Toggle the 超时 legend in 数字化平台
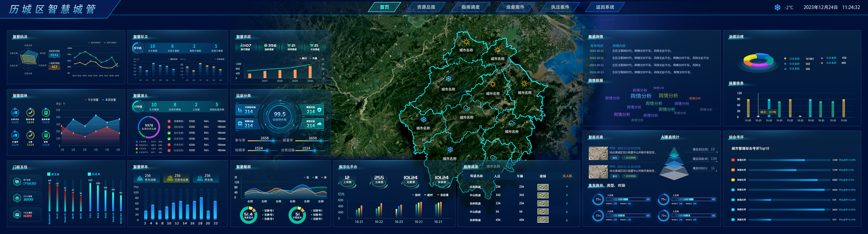The image size is (868, 234). [x=429, y=195]
